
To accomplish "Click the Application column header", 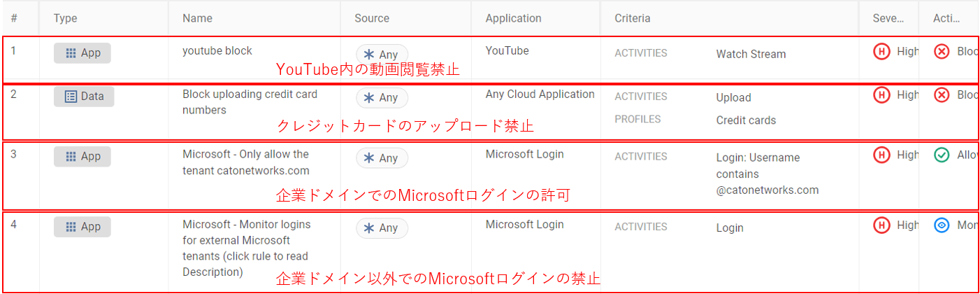I will [513, 18].
